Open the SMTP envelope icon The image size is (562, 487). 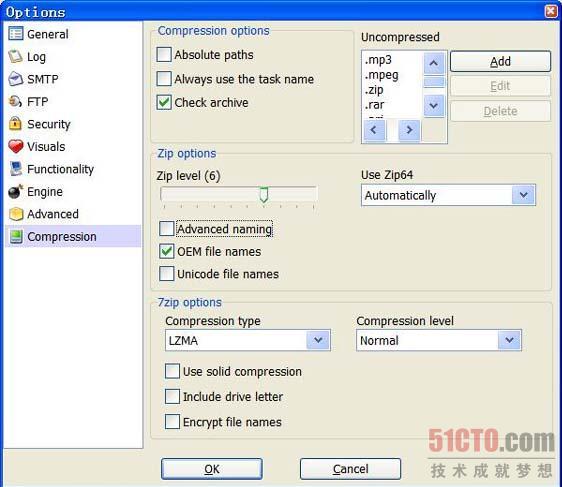tap(16, 79)
